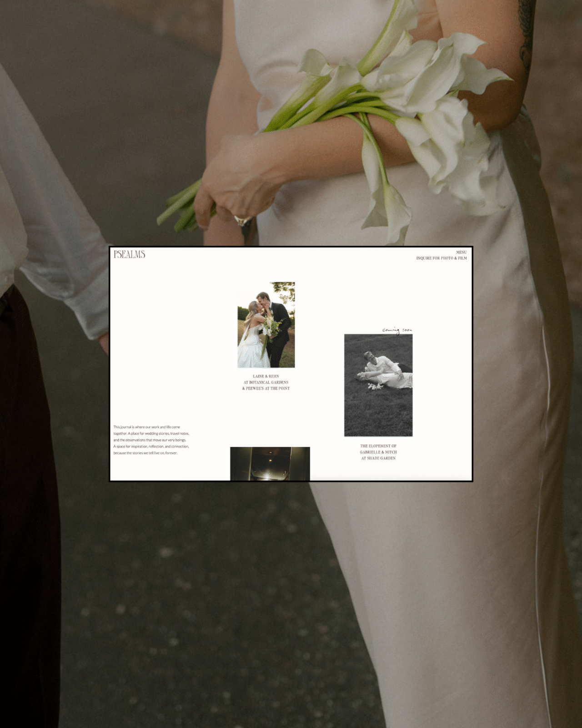Image resolution: width=582 pixels, height=728 pixels.
Task: Click Inquire for Photo & Film link
Action: (441, 258)
